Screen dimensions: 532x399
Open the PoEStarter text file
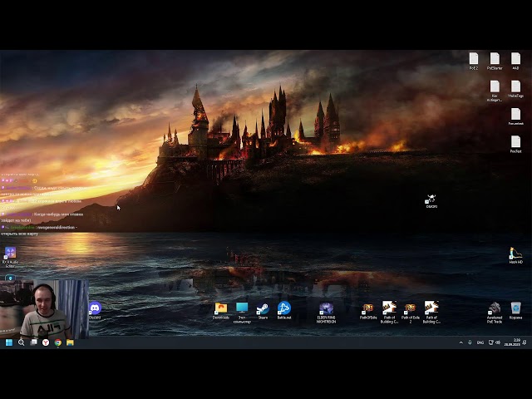click(495, 61)
